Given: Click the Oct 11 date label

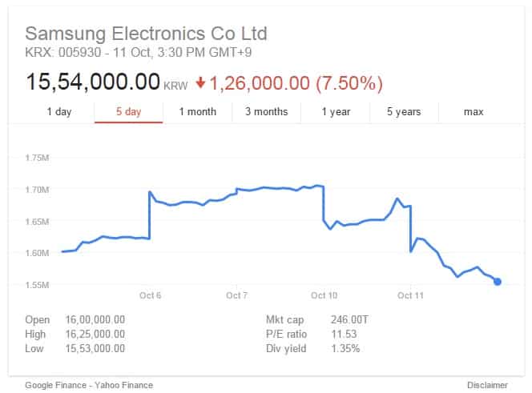Looking at the screenshot, I should pyautogui.click(x=410, y=295).
